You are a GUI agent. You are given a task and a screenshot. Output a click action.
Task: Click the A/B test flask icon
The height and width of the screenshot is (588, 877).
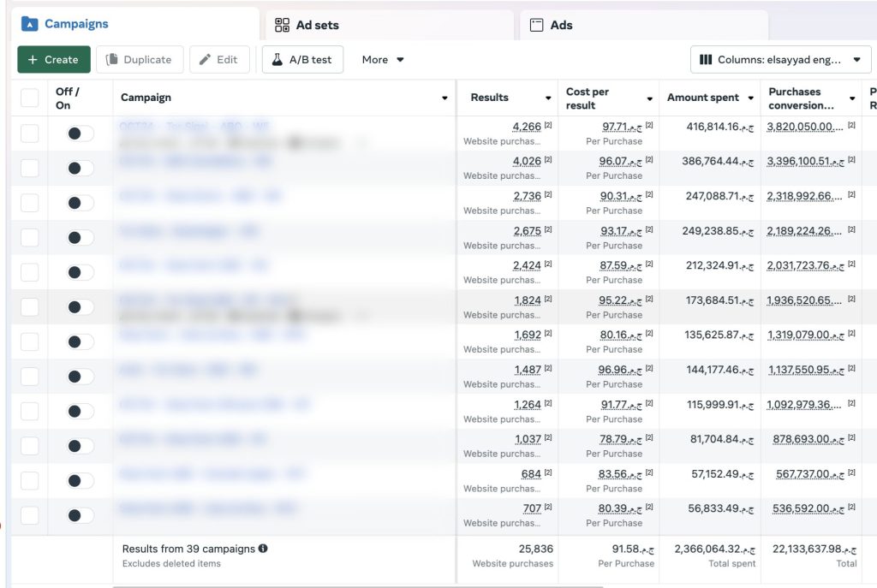(277, 60)
